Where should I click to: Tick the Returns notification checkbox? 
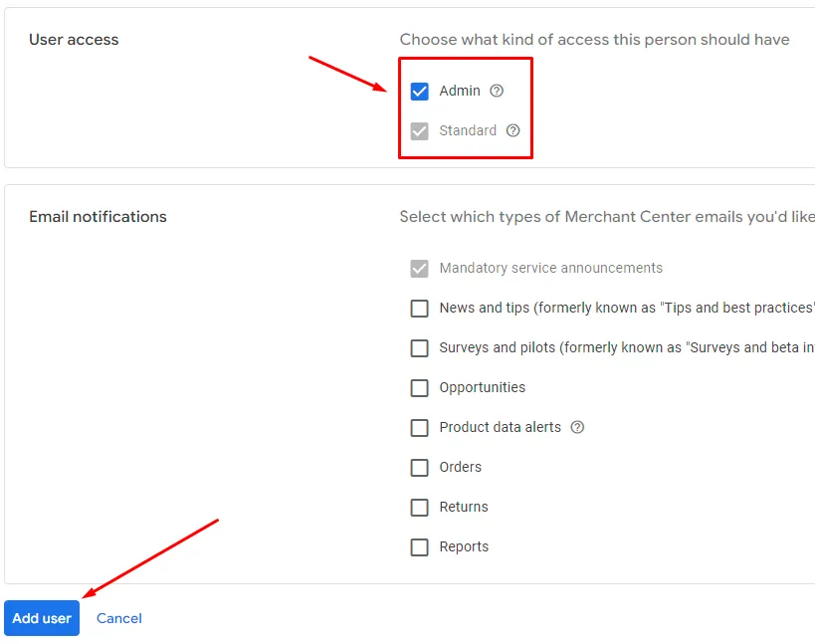point(420,508)
